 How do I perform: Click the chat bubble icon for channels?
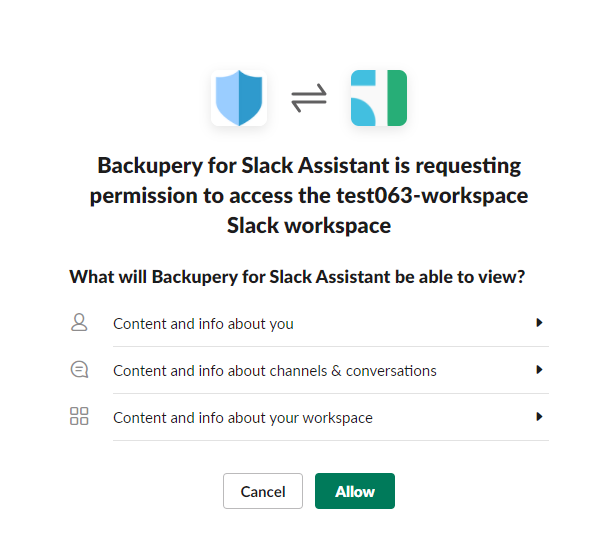coord(79,369)
